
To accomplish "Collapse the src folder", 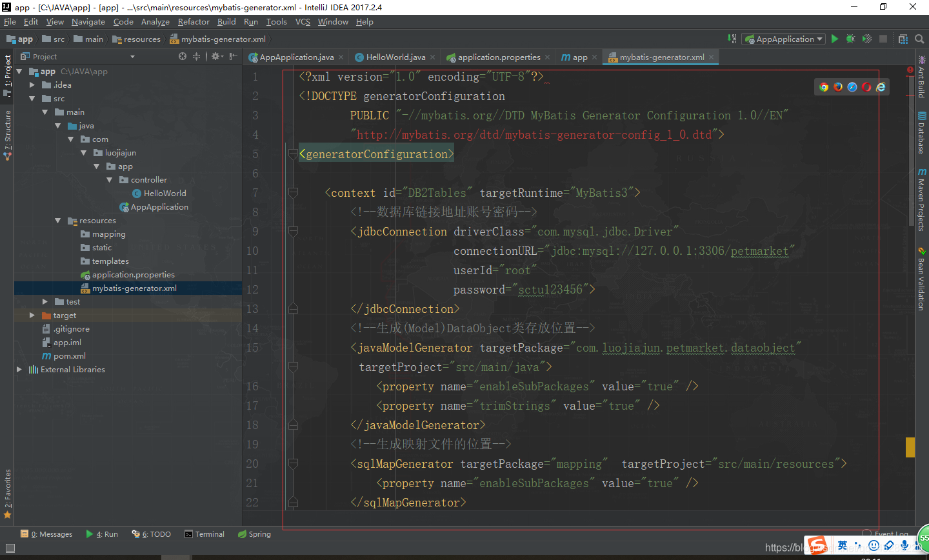I will click(32, 99).
